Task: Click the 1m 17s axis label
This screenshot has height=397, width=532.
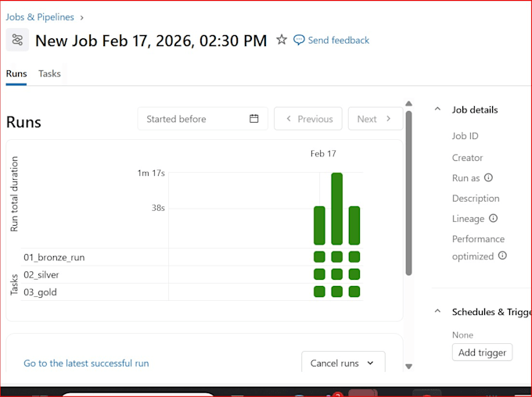Action: pos(151,173)
